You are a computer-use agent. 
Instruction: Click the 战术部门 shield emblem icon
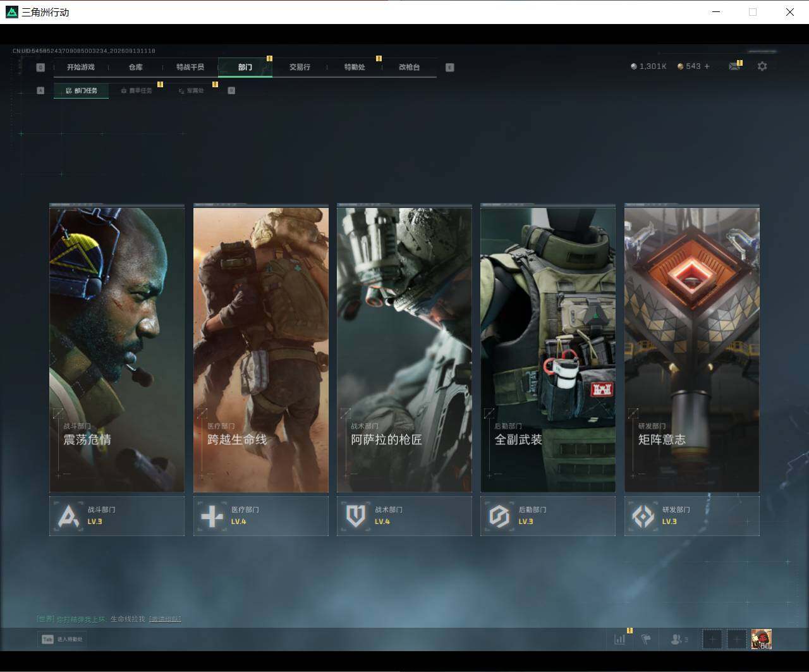pyautogui.click(x=355, y=516)
